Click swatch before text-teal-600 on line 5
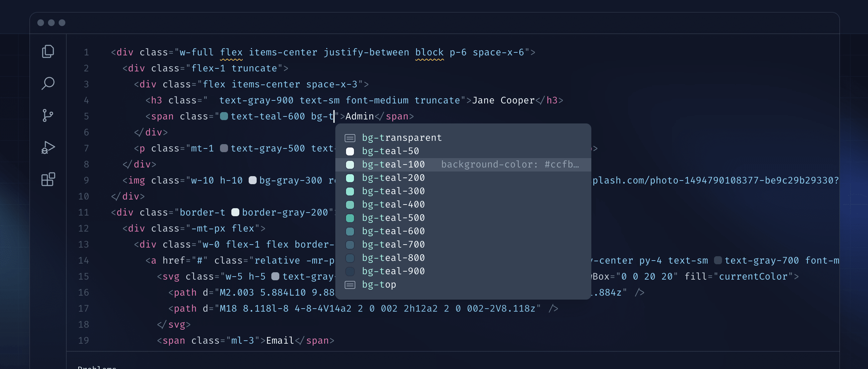The width and height of the screenshot is (868, 369). point(224,116)
